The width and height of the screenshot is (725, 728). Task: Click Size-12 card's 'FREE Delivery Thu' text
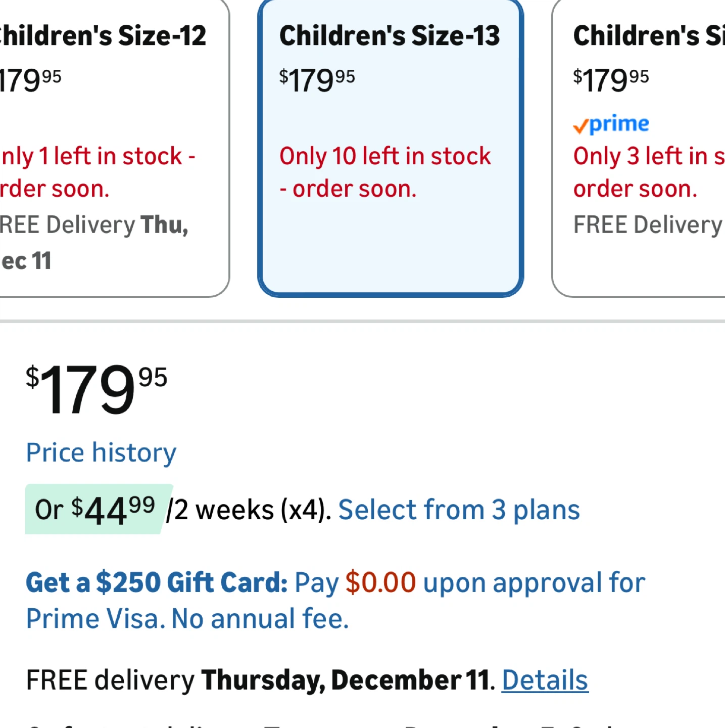(x=93, y=225)
